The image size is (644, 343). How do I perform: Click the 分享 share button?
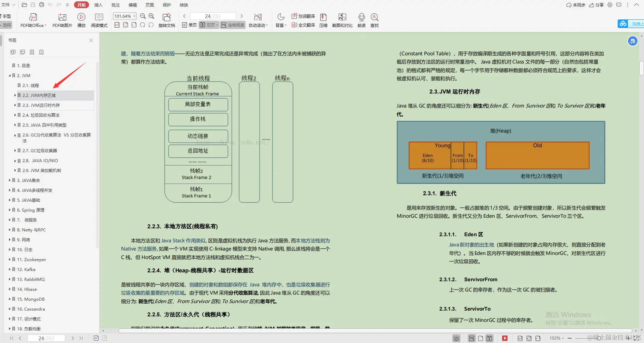596,5
